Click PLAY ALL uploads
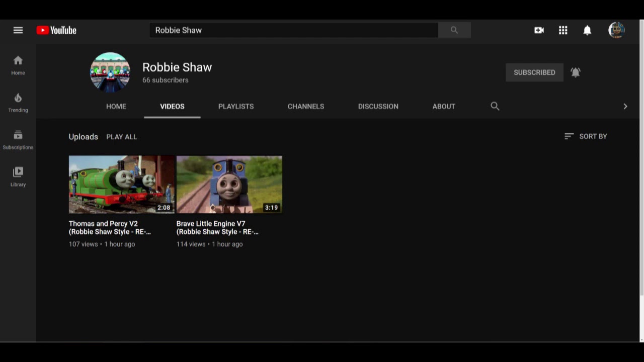Image resolution: width=644 pixels, height=362 pixels. pos(121,137)
